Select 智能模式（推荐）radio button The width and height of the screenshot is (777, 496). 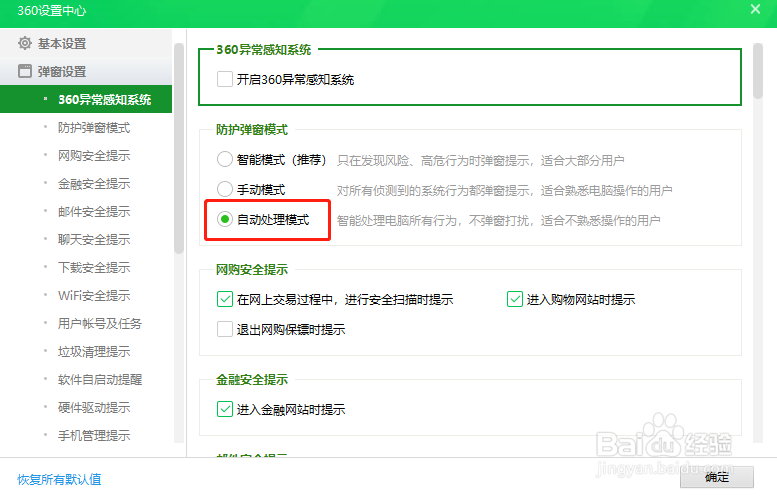224,160
